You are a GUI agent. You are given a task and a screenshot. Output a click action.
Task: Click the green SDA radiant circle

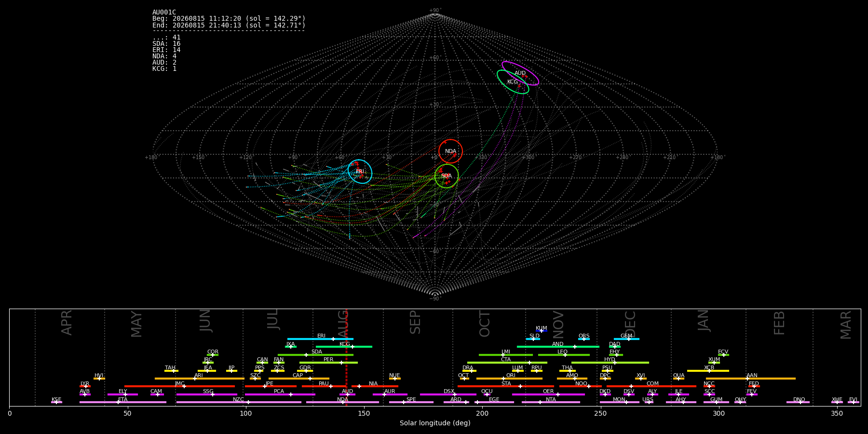pos(447,176)
